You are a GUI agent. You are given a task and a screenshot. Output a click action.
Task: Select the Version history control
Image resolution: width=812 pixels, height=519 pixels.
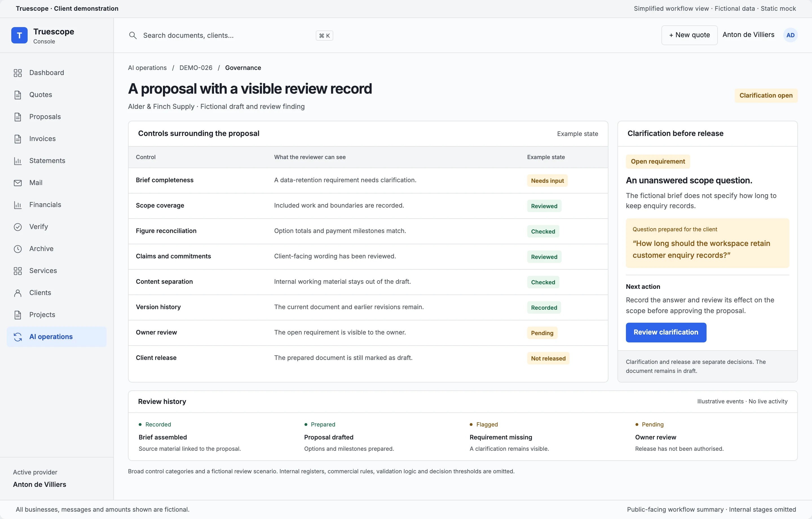click(368, 307)
